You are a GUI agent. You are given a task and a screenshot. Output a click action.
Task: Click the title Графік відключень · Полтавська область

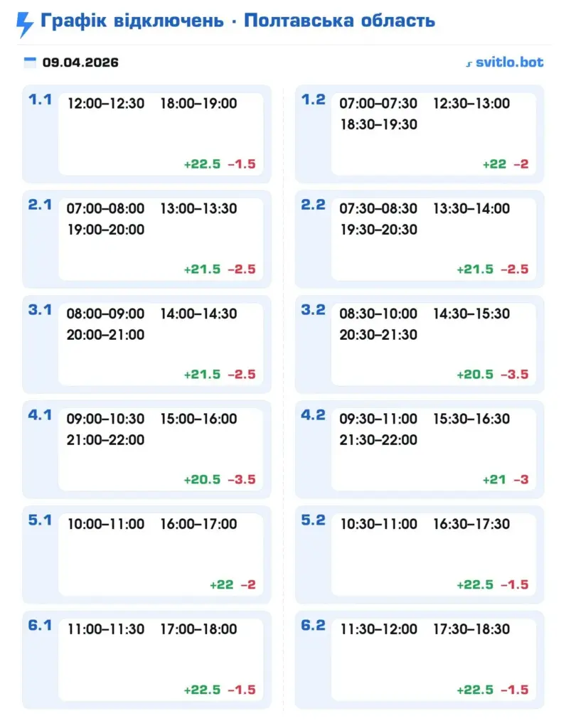(237, 20)
